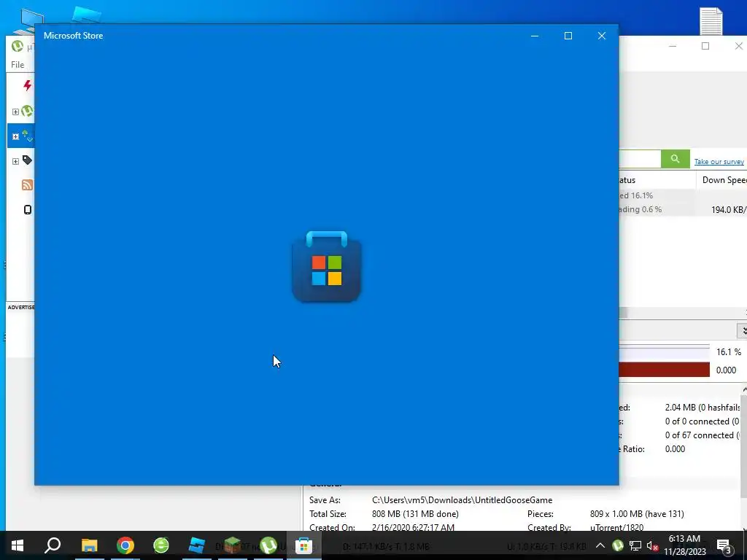This screenshot has height=560, width=747.
Task: Click the Created On date value
Action: point(413,527)
